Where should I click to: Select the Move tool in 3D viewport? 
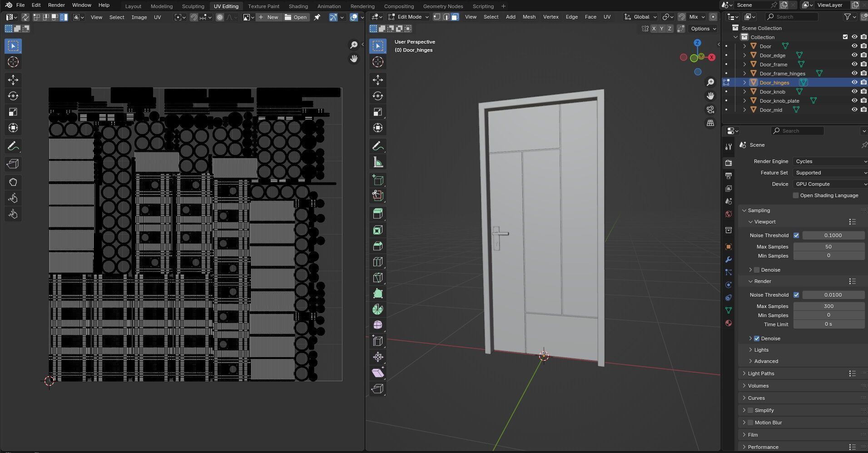(377, 80)
